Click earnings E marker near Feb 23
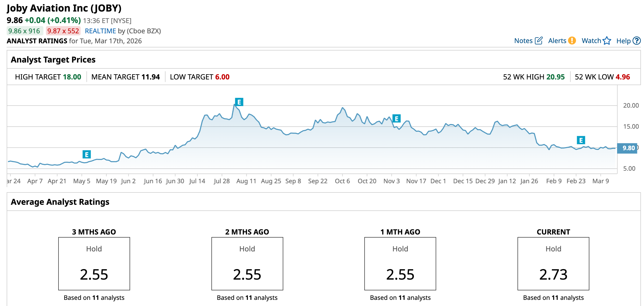Image resolution: width=644 pixels, height=306 pixels. click(x=581, y=140)
